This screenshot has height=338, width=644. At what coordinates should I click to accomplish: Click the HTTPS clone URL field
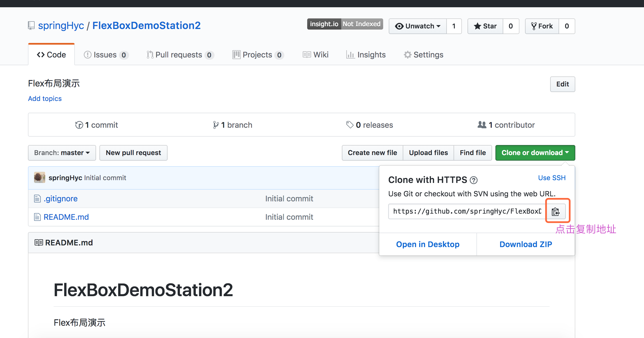tap(467, 211)
